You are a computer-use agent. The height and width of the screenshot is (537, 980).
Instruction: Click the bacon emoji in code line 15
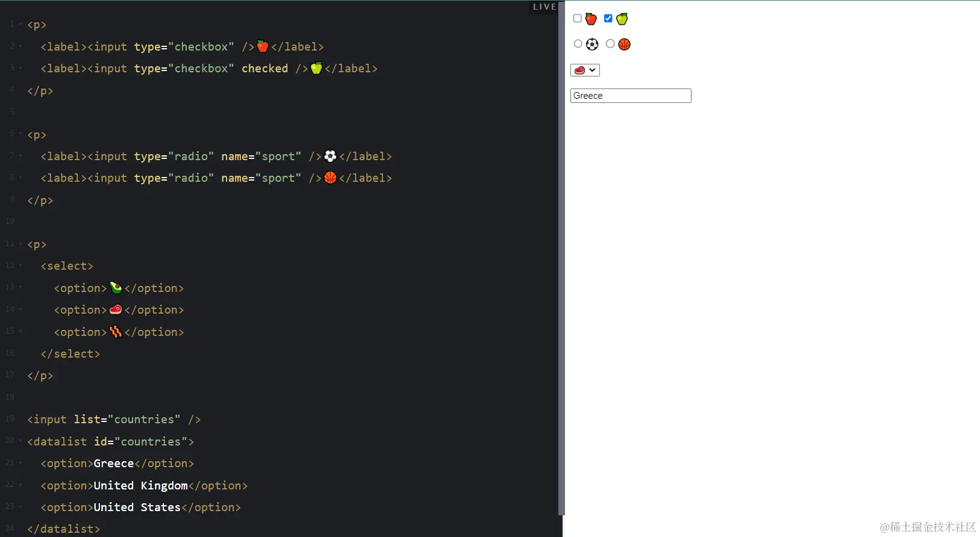[x=116, y=332]
